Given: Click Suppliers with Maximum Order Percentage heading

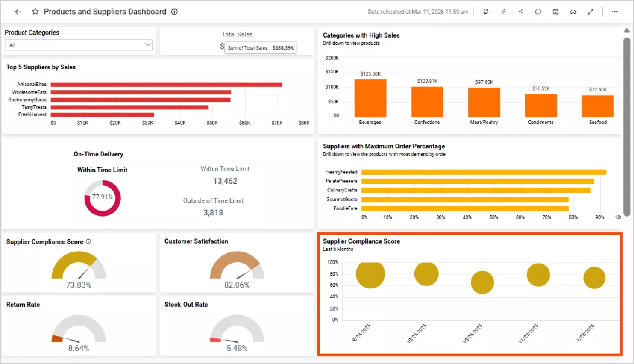Looking at the screenshot, I should [384, 146].
